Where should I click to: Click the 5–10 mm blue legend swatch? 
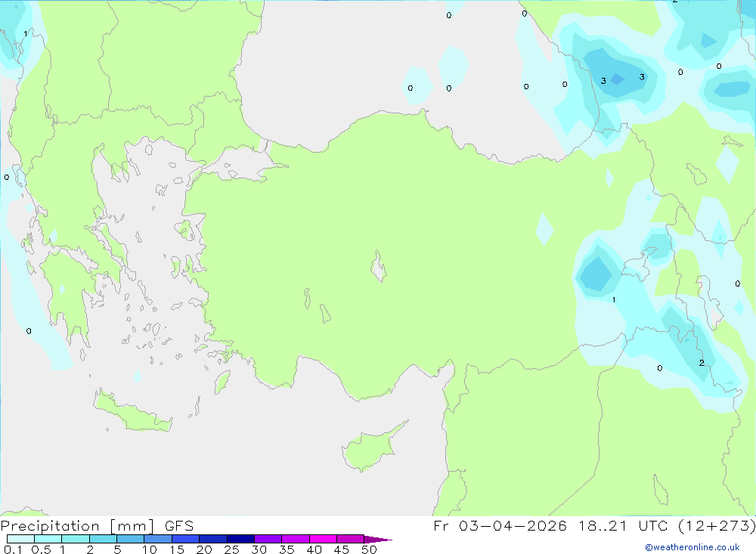[130, 539]
